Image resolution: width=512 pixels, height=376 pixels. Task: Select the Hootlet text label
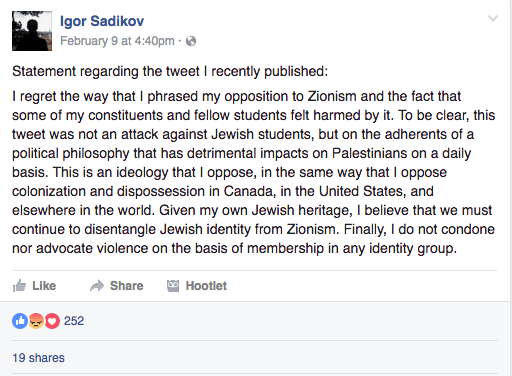[206, 286]
